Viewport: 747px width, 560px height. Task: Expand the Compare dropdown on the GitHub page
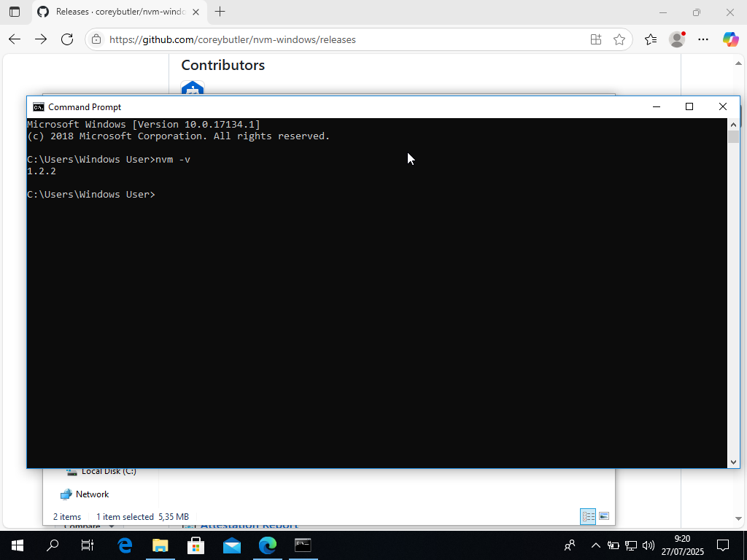87,525
